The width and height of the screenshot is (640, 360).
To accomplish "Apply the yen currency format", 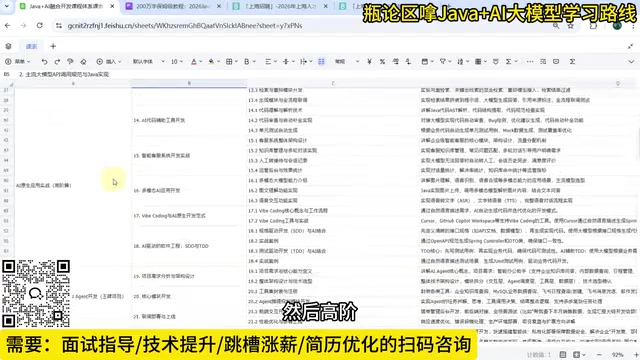I will point(369,62).
